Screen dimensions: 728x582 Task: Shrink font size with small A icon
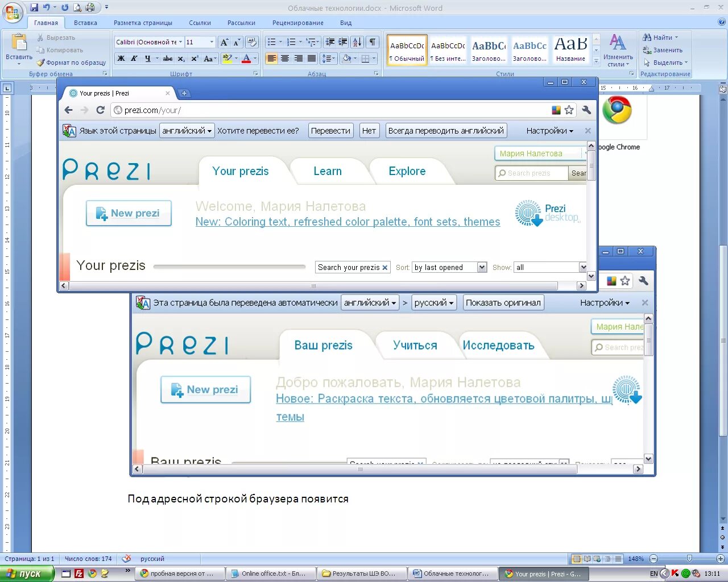click(237, 42)
